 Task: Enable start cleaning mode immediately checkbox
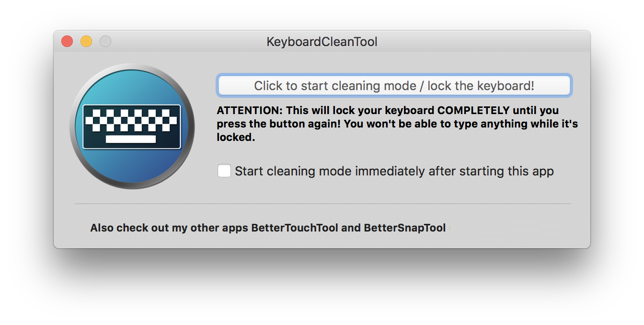224,171
